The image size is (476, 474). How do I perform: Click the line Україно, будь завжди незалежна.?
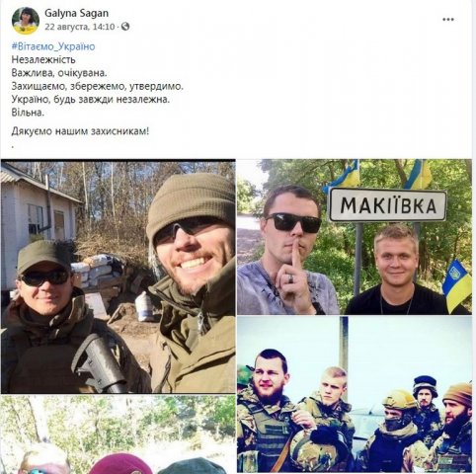pos(91,100)
